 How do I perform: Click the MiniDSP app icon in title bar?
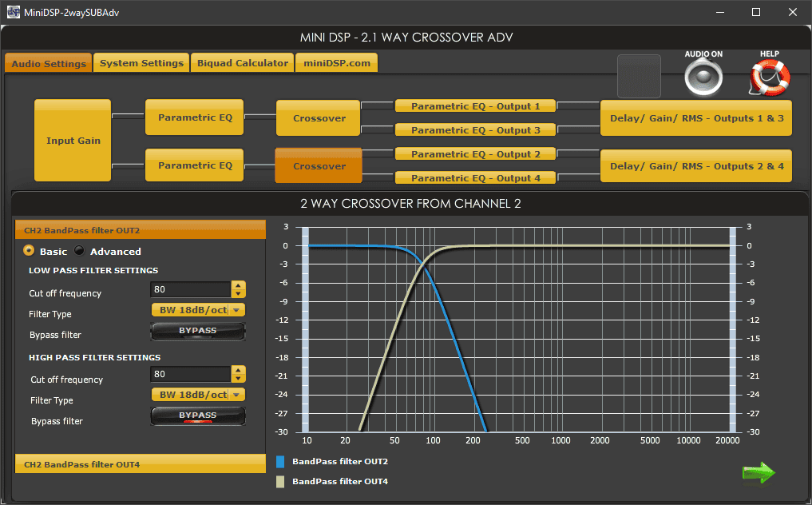[14, 12]
